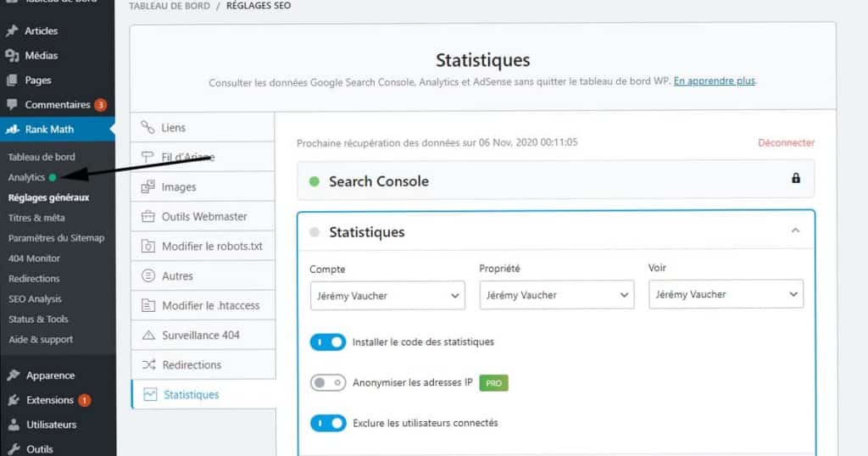Open Paramètres du Sitemap submenu item

(x=57, y=238)
